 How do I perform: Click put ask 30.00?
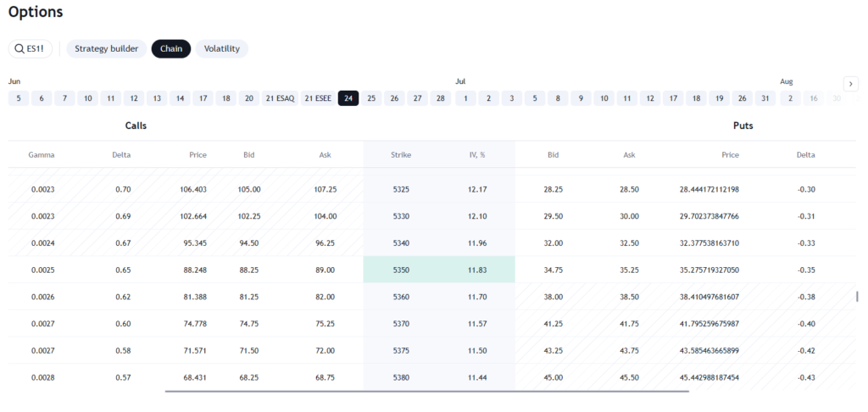click(630, 216)
